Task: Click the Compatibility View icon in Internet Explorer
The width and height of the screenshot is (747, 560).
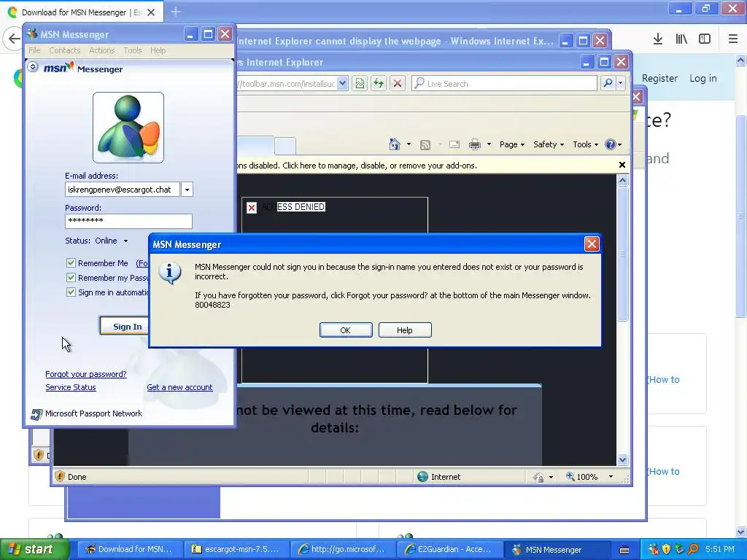Action: tap(360, 83)
